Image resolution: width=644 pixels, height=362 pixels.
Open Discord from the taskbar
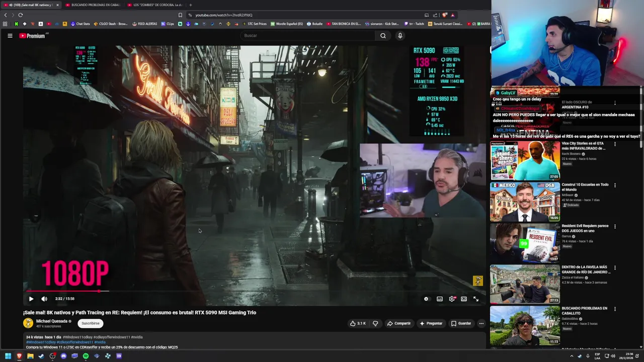point(63,356)
